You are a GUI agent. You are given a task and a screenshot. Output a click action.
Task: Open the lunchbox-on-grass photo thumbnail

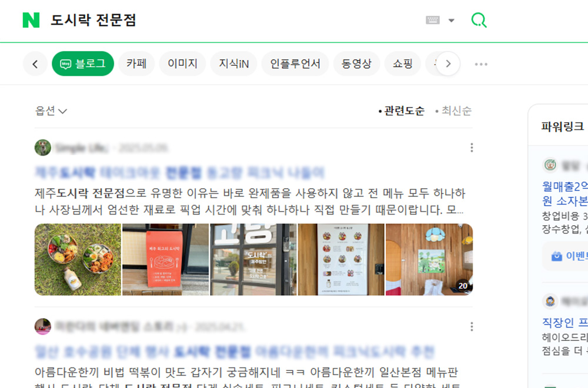point(78,259)
